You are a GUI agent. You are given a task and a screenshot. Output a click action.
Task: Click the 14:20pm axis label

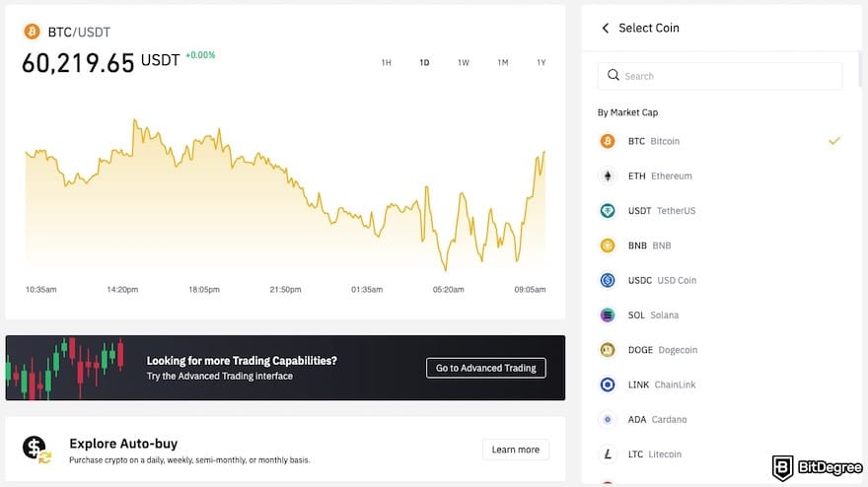pos(122,290)
